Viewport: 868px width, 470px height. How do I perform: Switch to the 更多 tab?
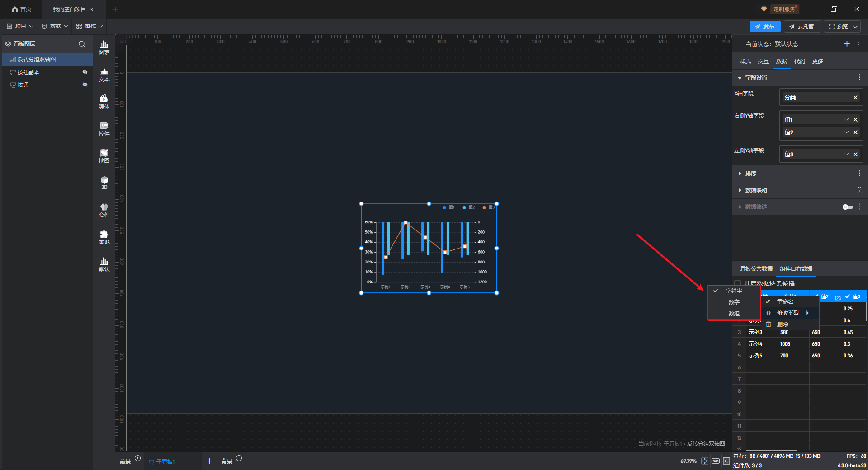(818, 61)
